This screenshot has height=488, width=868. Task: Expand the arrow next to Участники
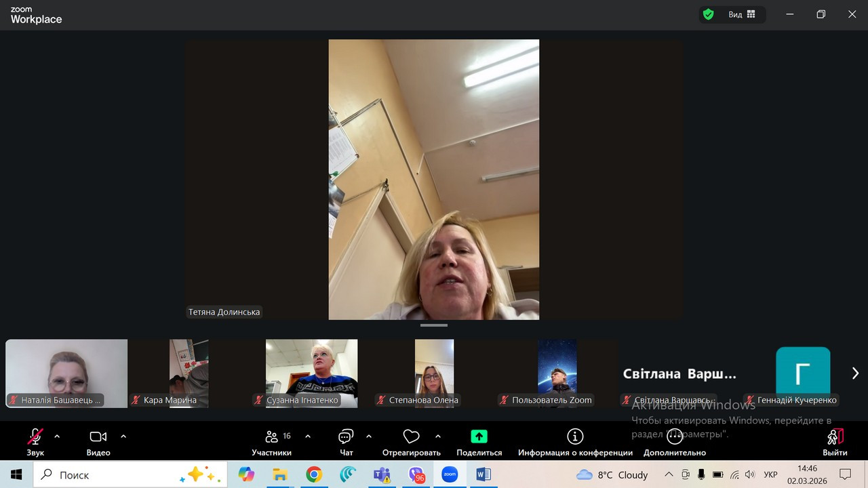308,436
